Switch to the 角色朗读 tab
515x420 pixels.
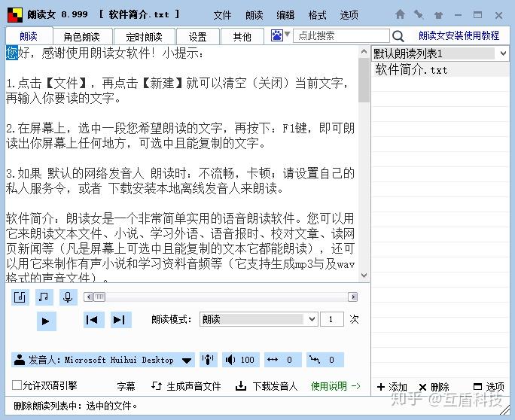(x=82, y=36)
